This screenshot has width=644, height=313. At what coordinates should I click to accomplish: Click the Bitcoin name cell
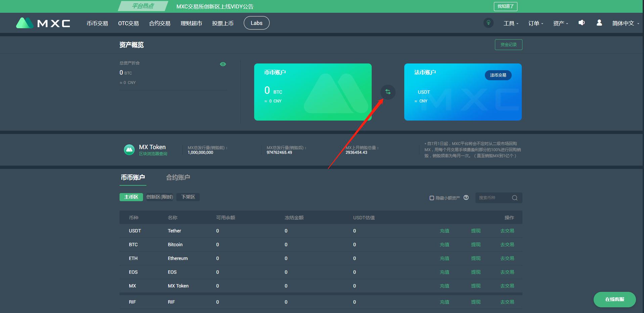coord(175,244)
